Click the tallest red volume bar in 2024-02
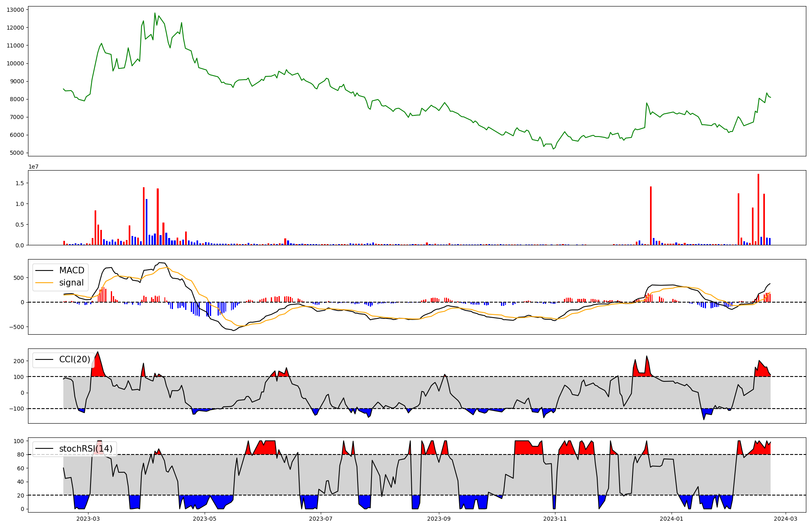Viewport: 812px width, 528px height. pos(758,210)
